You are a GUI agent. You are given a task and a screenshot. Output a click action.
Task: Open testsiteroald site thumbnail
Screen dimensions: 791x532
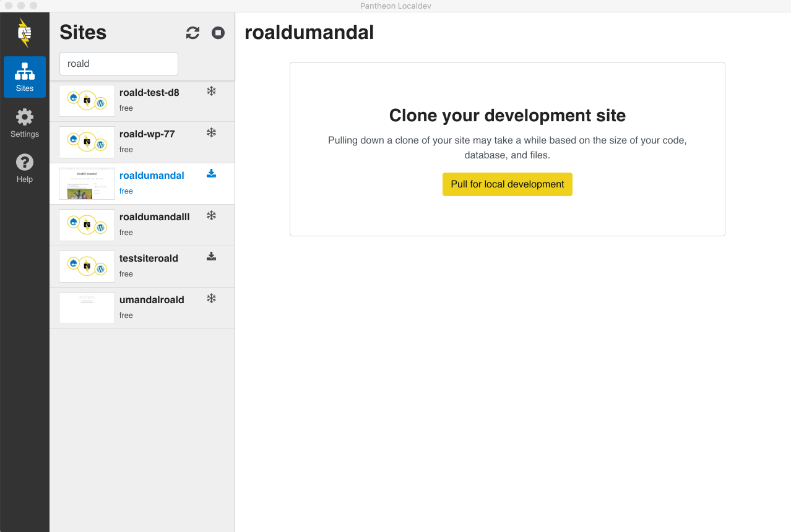tap(87, 267)
